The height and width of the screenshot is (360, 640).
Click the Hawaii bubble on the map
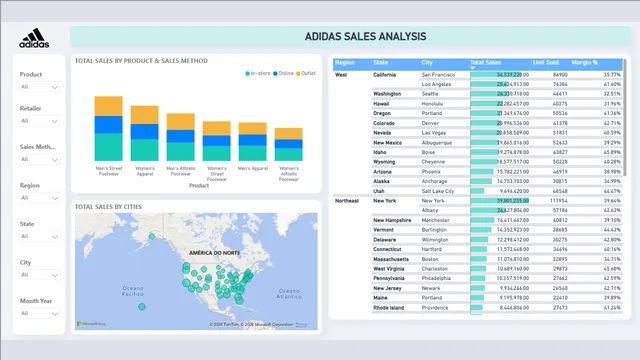(x=142, y=307)
